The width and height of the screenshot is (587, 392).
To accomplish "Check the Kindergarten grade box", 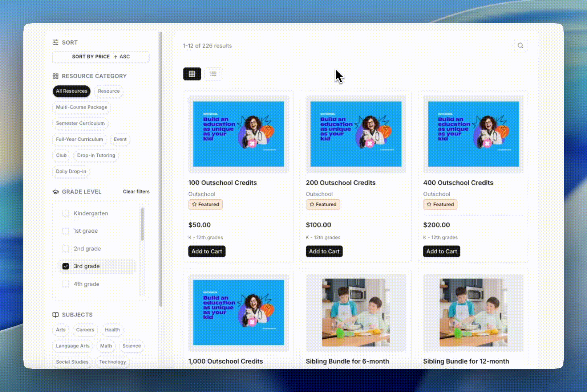I will click(66, 213).
